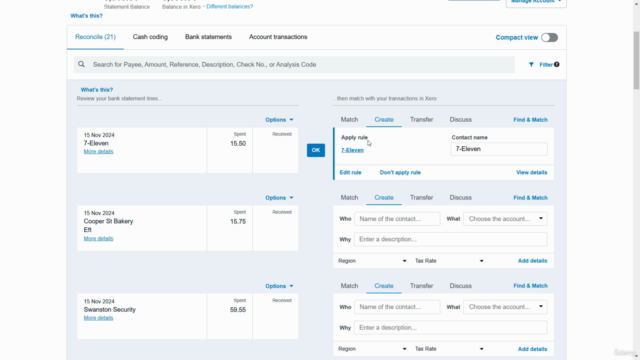Select Discuss tab for Cooper St Bakery
640x360 pixels.
[x=460, y=198]
